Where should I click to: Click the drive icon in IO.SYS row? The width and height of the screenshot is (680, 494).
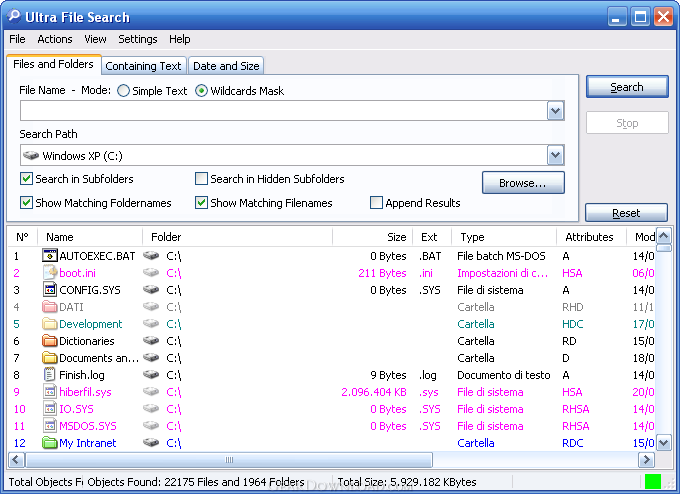click(151, 409)
